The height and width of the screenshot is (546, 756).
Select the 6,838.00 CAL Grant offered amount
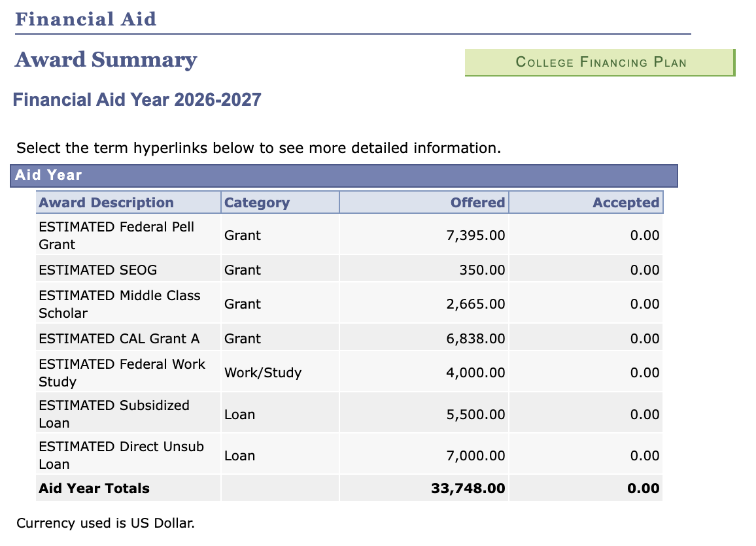tap(475, 339)
